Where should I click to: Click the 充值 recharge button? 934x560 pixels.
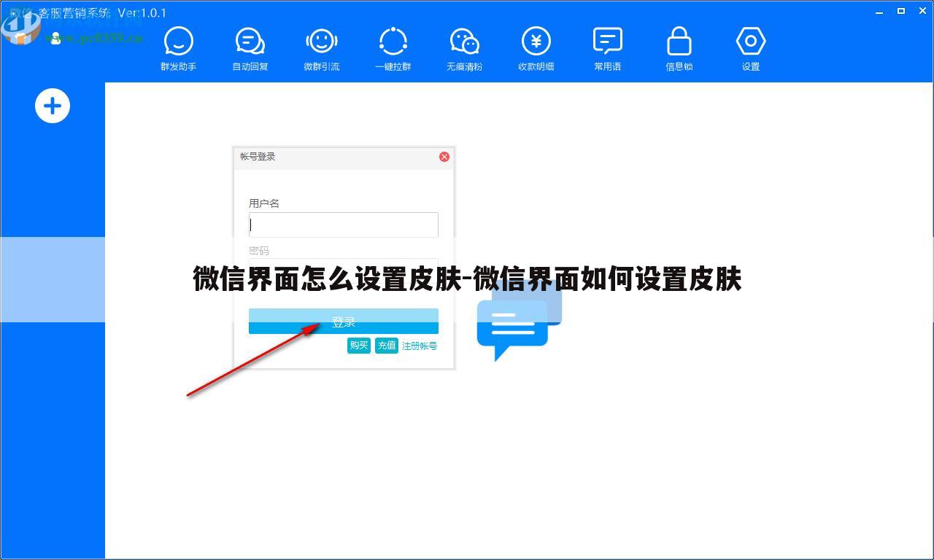[387, 346]
